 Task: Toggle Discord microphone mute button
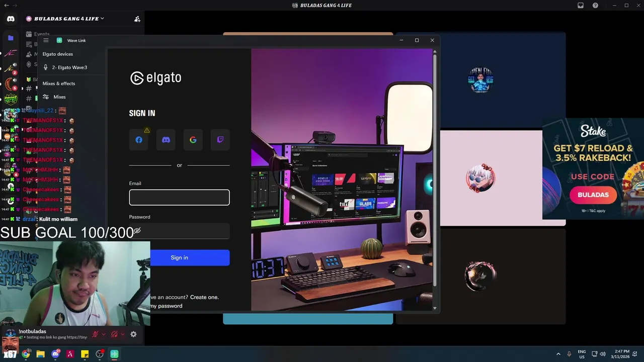coord(95,334)
